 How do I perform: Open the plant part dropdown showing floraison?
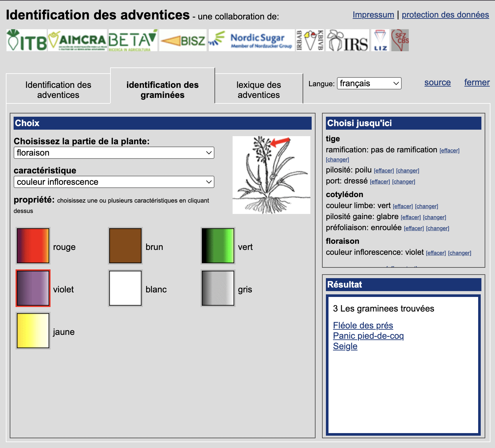pyautogui.click(x=114, y=153)
